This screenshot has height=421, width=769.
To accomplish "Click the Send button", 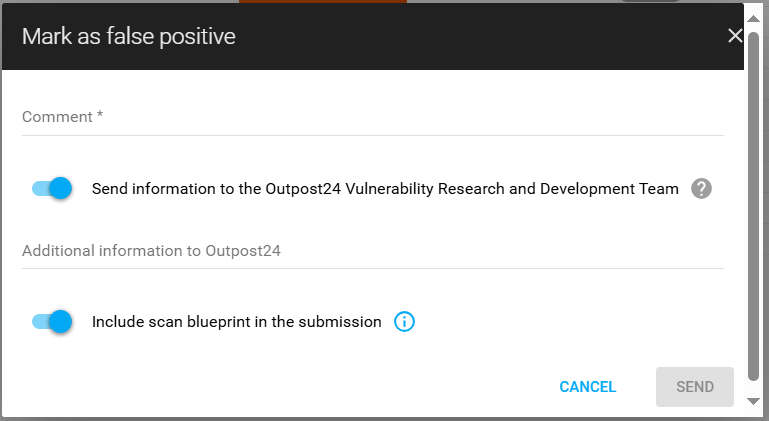I will [695, 387].
